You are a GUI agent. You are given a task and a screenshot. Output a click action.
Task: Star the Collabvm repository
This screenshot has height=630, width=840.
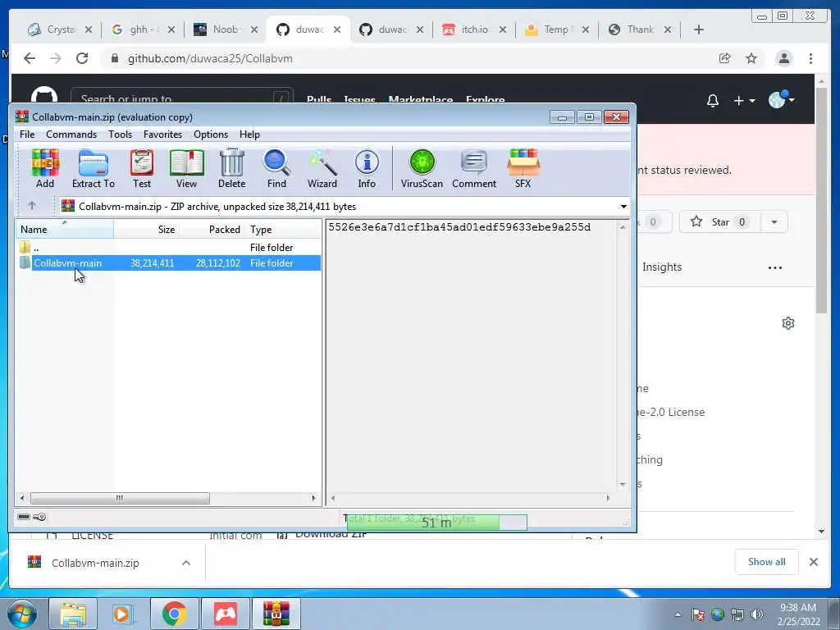tap(719, 221)
